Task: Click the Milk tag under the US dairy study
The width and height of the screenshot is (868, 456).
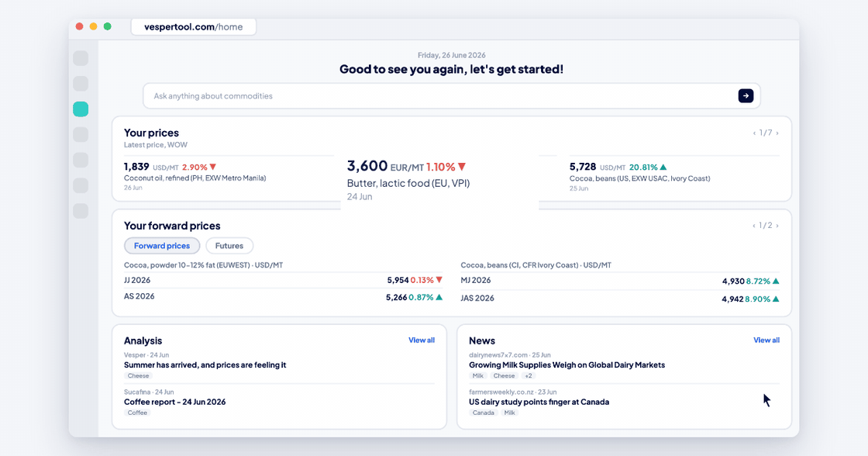Action: pyautogui.click(x=509, y=413)
